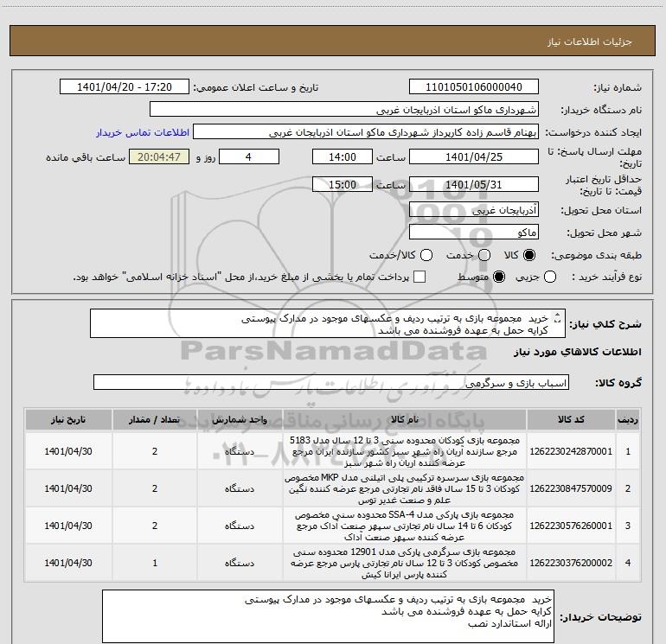The width and height of the screenshot is (666, 644).
Task: Click remaining days field showing 4
Action: [249, 156]
